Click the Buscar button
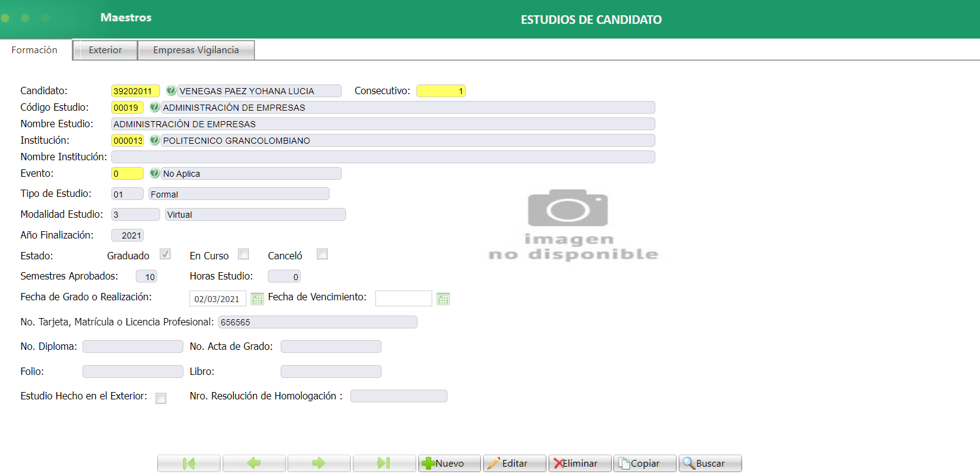The width and height of the screenshot is (980, 474). point(710,463)
